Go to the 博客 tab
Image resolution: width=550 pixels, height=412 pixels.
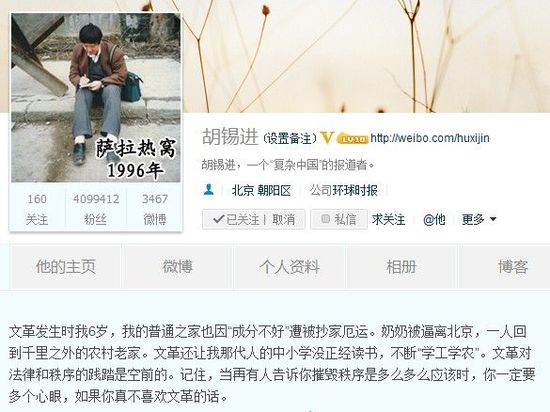[x=513, y=267]
